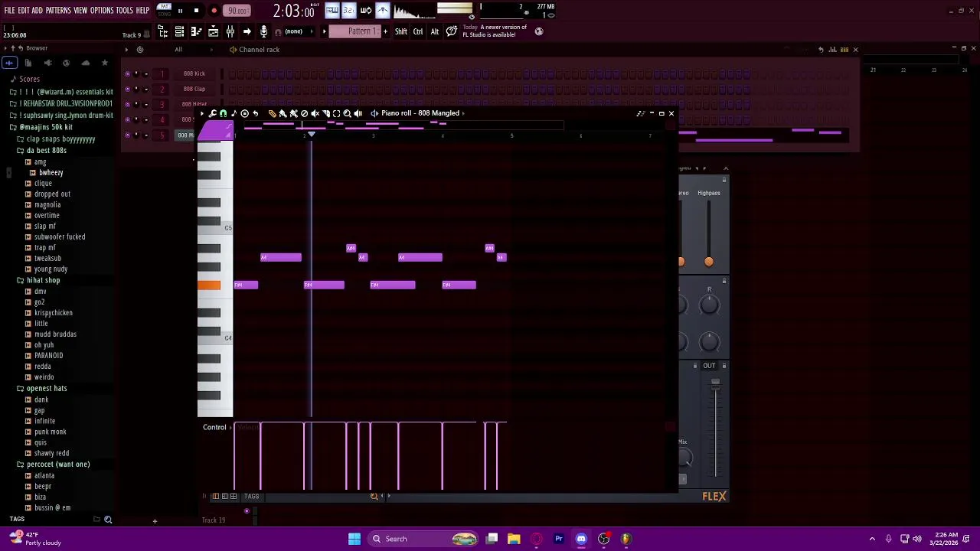
Task: Open the EDIT menu
Action: pos(24,11)
